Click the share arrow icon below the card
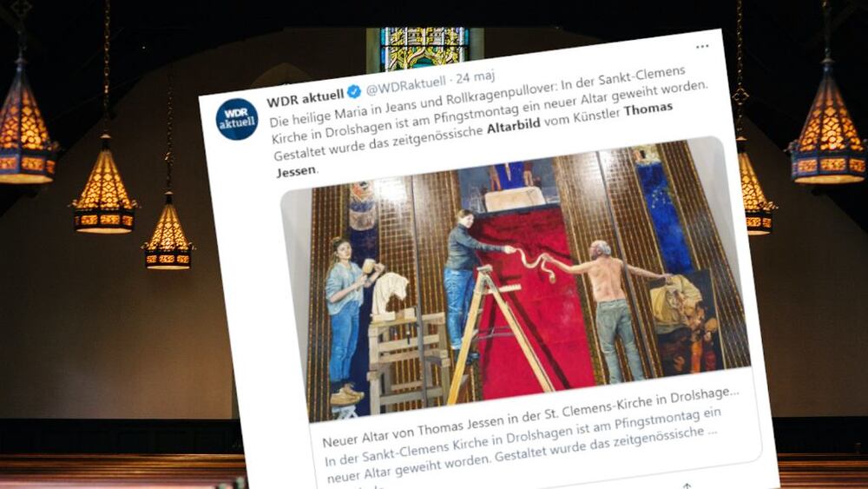This screenshot has height=489, width=868. (x=687, y=486)
